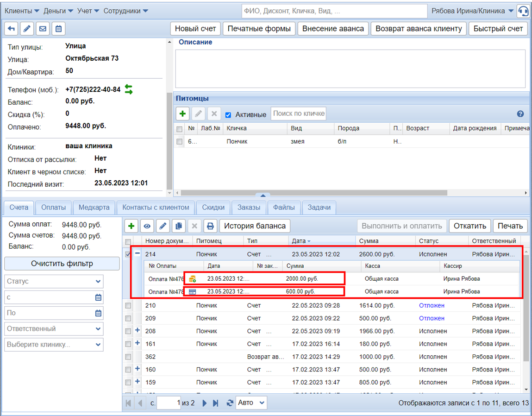Toggle the Активные pets checkbox
The height and width of the screenshot is (416, 532).
(x=228, y=114)
